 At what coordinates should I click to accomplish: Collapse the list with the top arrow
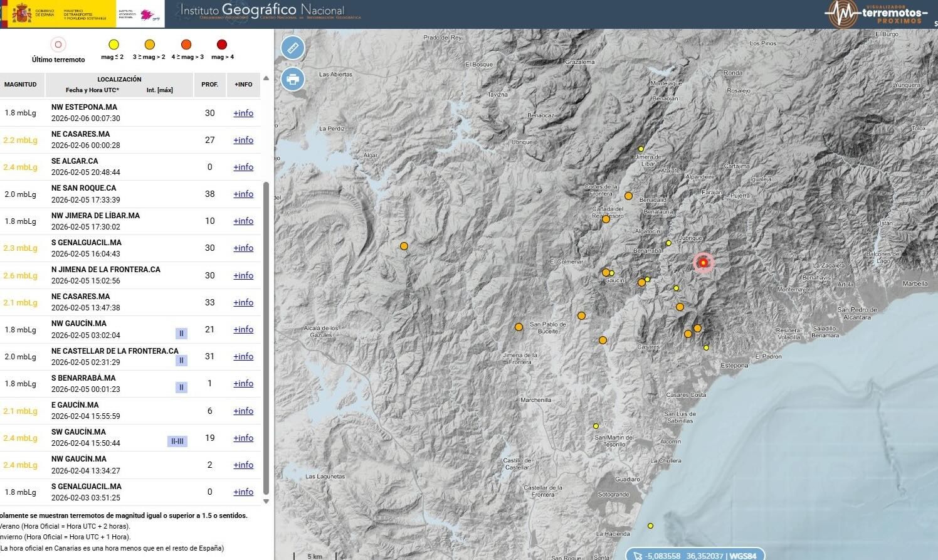click(266, 78)
